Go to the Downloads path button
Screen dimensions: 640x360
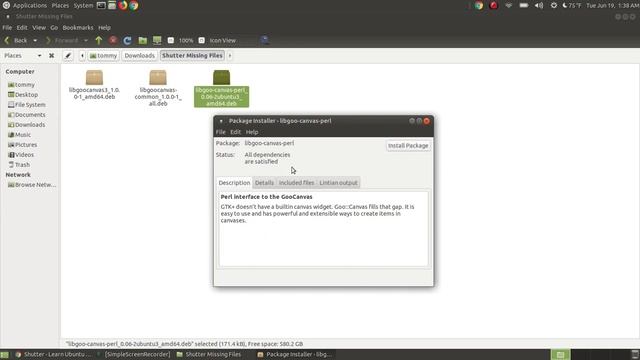coord(140,56)
